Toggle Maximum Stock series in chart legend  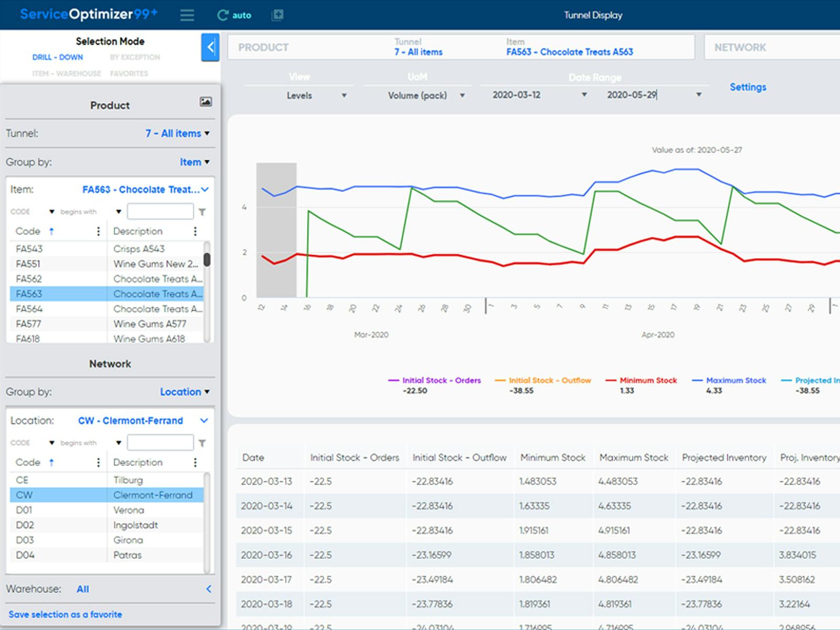[x=736, y=380]
